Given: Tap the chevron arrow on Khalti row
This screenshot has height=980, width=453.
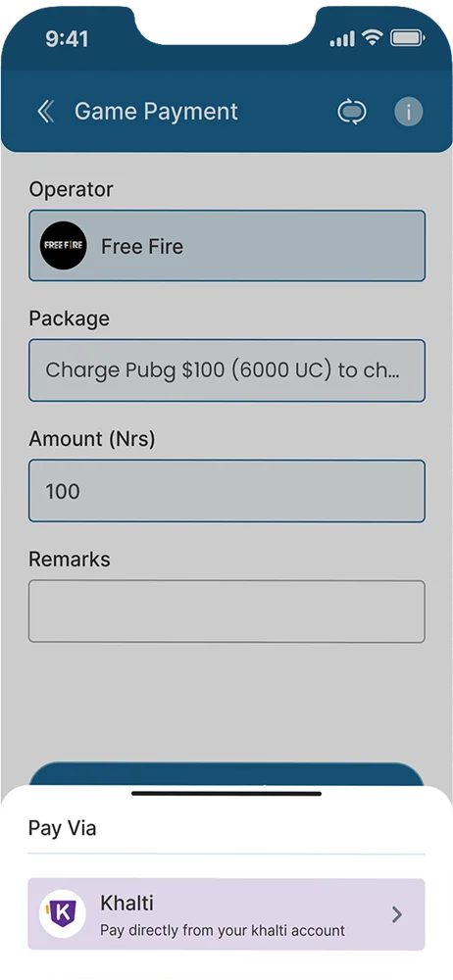Looking at the screenshot, I should (x=397, y=914).
